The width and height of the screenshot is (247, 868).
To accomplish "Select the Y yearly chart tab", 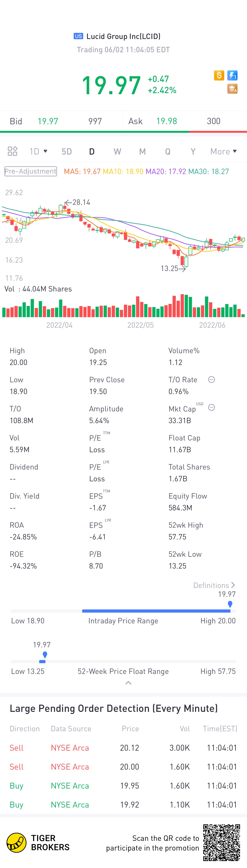I will (x=193, y=151).
